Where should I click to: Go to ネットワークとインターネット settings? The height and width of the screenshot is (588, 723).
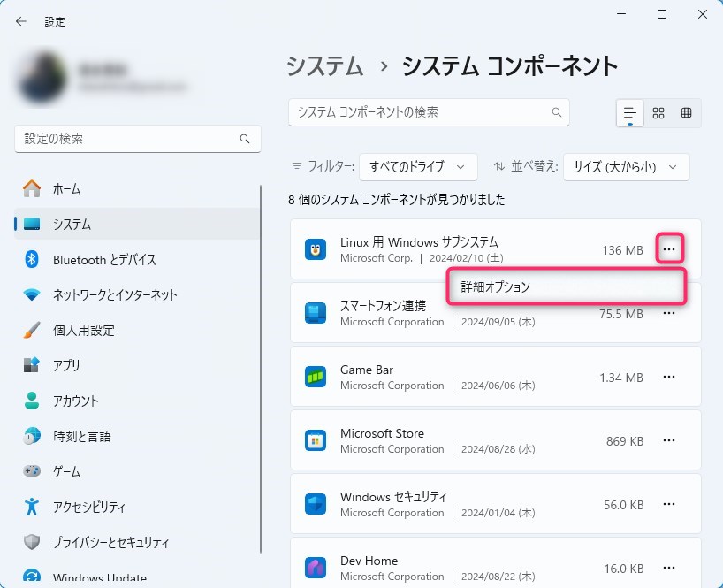tap(115, 294)
